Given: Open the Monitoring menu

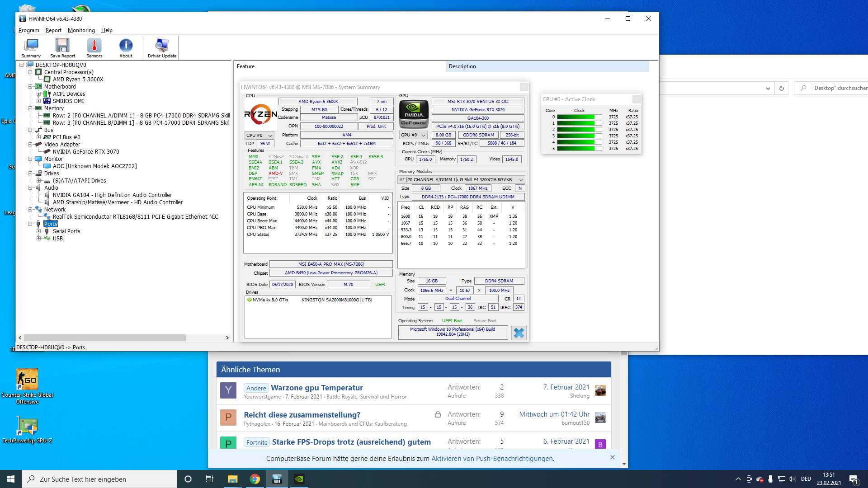Looking at the screenshot, I should click(x=81, y=30).
